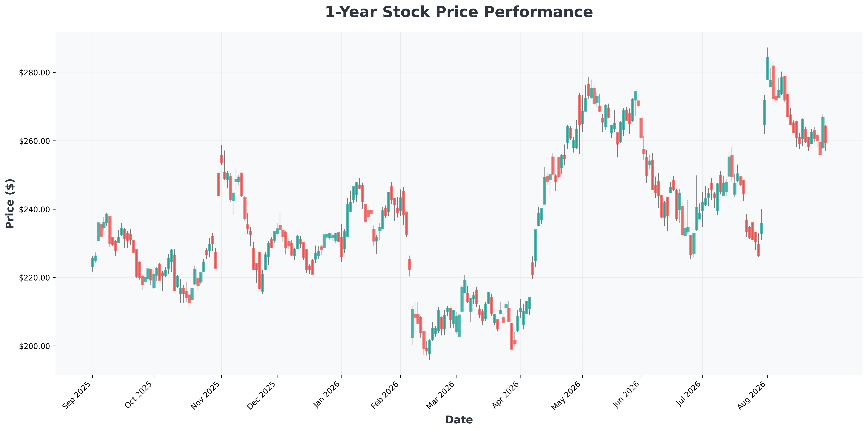Click the 'Date' x-axis label
The width and height of the screenshot is (868, 431).
point(459,420)
